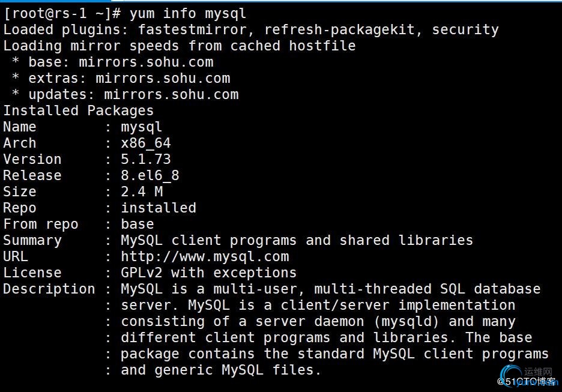The image size is (562, 392).
Task: Click the package name value mysql
Action: pos(142,127)
